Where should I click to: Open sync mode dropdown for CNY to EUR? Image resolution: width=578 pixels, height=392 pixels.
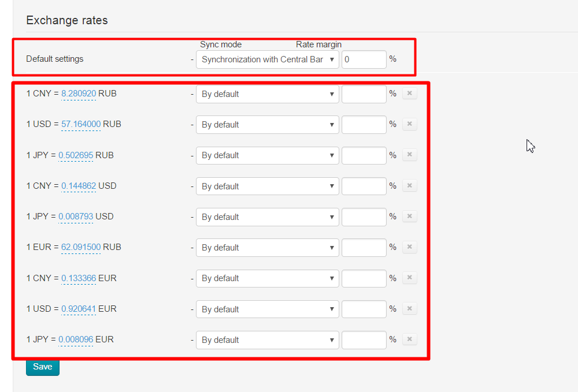[267, 278]
